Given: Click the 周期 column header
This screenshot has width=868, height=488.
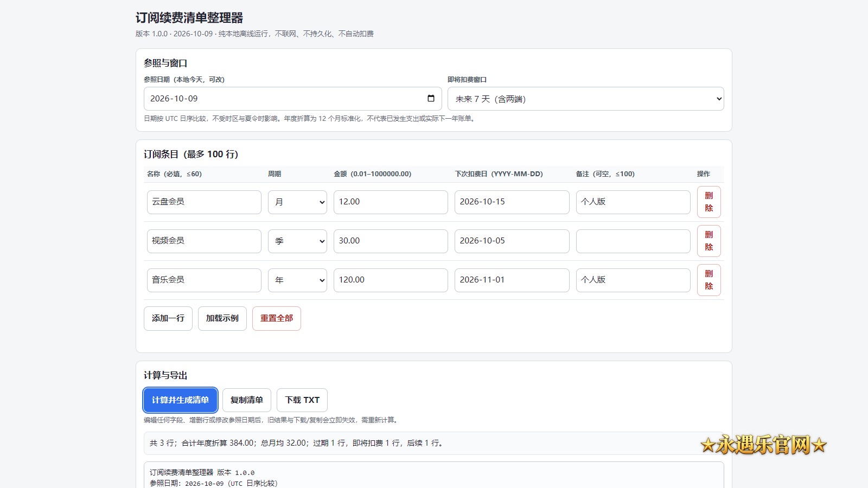Looking at the screenshot, I should 275,174.
